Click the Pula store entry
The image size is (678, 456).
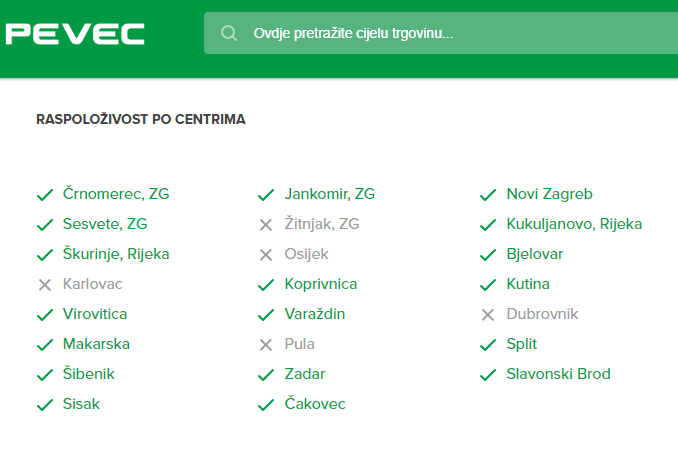299,344
